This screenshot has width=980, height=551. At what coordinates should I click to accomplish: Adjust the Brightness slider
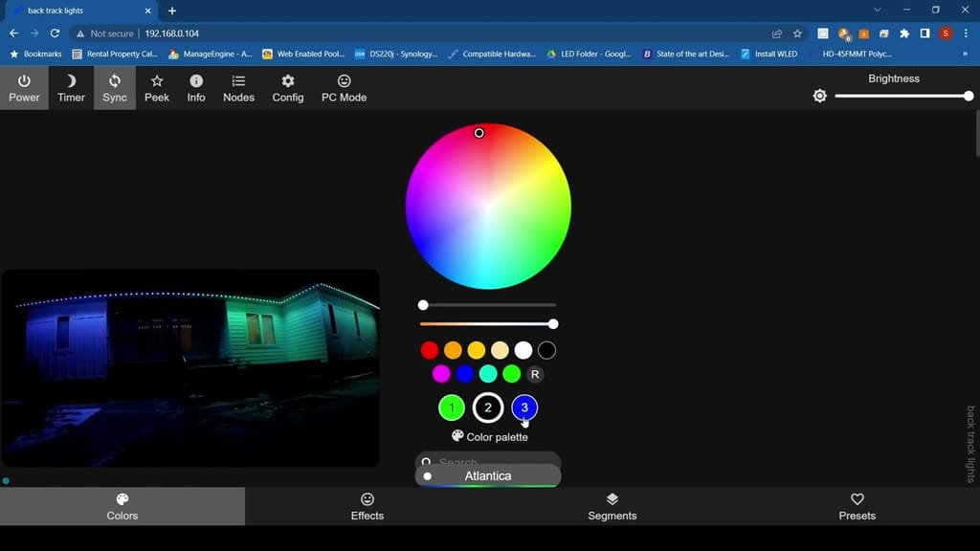click(903, 97)
